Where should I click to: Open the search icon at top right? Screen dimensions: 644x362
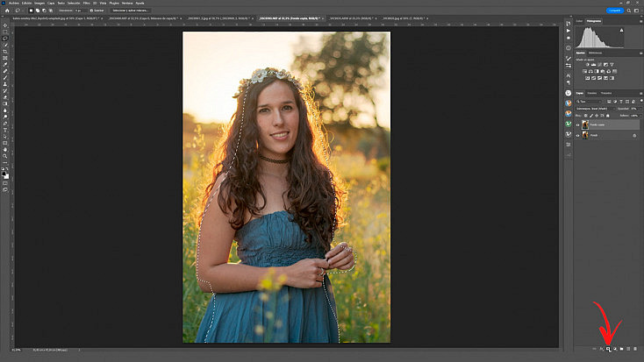(x=629, y=11)
